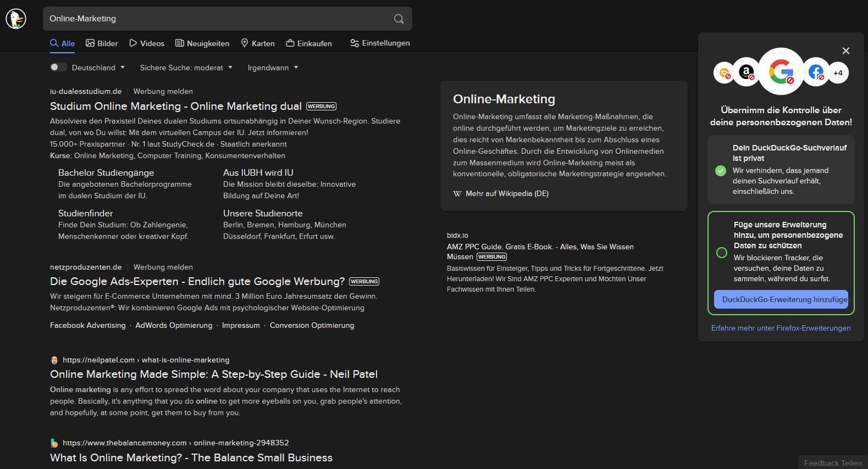This screenshot has width=868, height=469.
Task: Open the Impressum sitelink
Action: 241,326
